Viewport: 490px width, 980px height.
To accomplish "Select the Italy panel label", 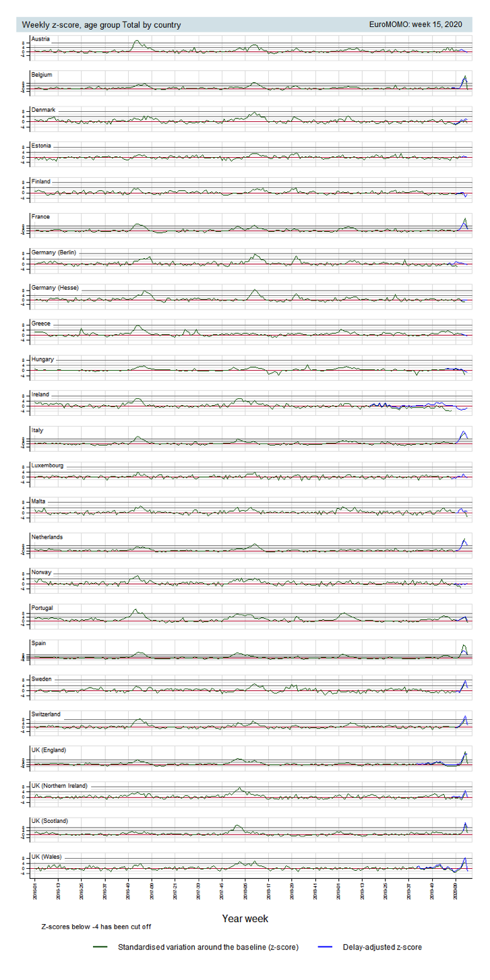I will point(38,430).
